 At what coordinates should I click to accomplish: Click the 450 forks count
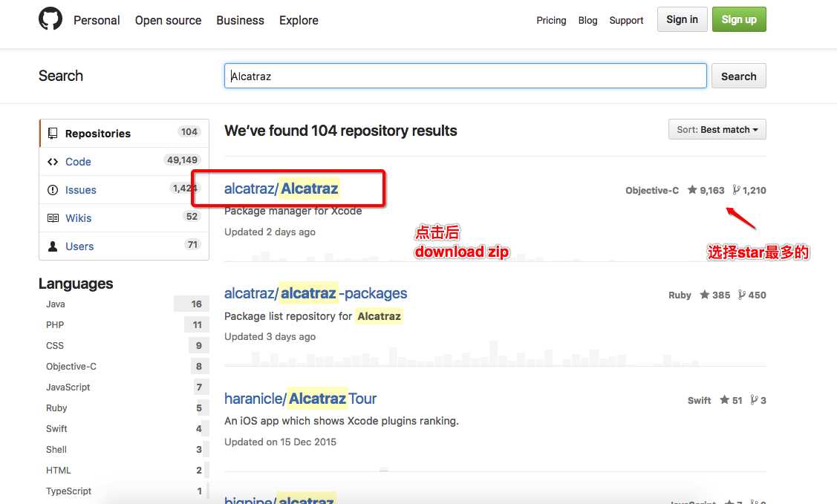pos(757,295)
